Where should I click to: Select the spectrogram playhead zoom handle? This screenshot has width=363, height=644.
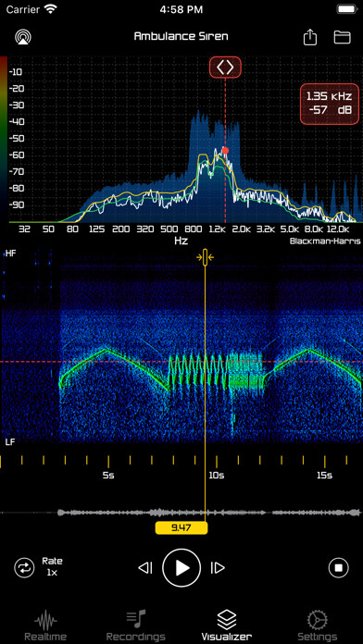tap(205, 257)
